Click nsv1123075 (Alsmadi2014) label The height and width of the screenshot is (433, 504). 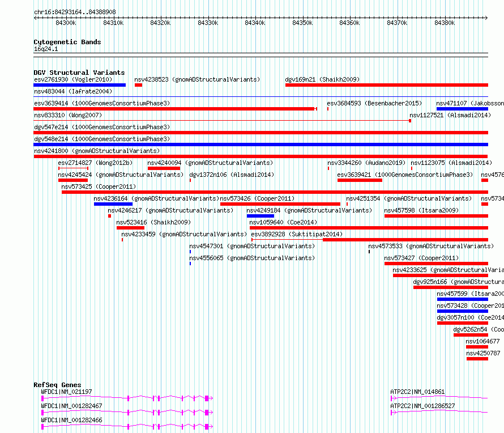point(451,163)
